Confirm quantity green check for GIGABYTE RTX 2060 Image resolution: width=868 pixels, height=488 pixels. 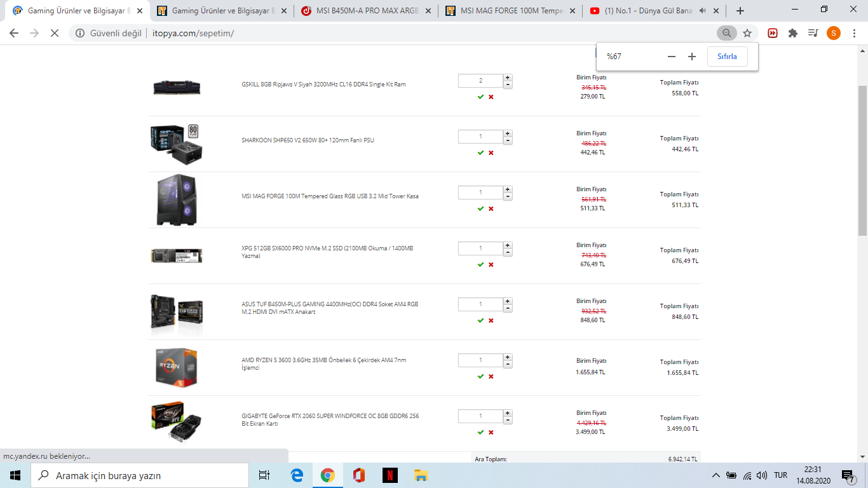tap(481, 432)
